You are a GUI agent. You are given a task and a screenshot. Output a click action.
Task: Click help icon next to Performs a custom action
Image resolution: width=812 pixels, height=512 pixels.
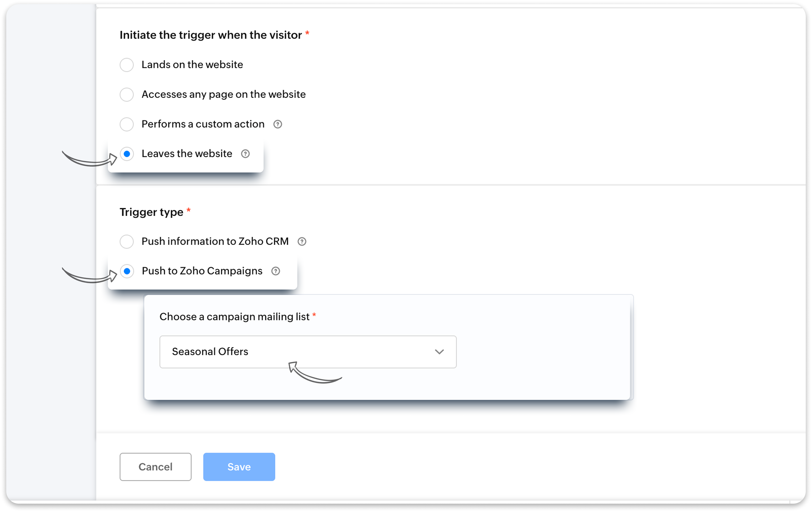pyautogui.click(x=278, y=124)
